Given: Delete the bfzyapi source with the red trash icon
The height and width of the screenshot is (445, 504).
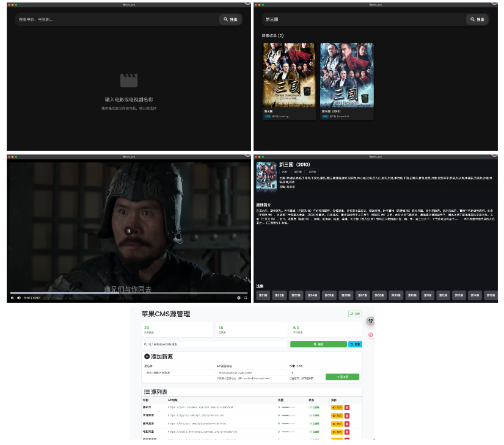Looking at the screenshot, I should (347, 424).
